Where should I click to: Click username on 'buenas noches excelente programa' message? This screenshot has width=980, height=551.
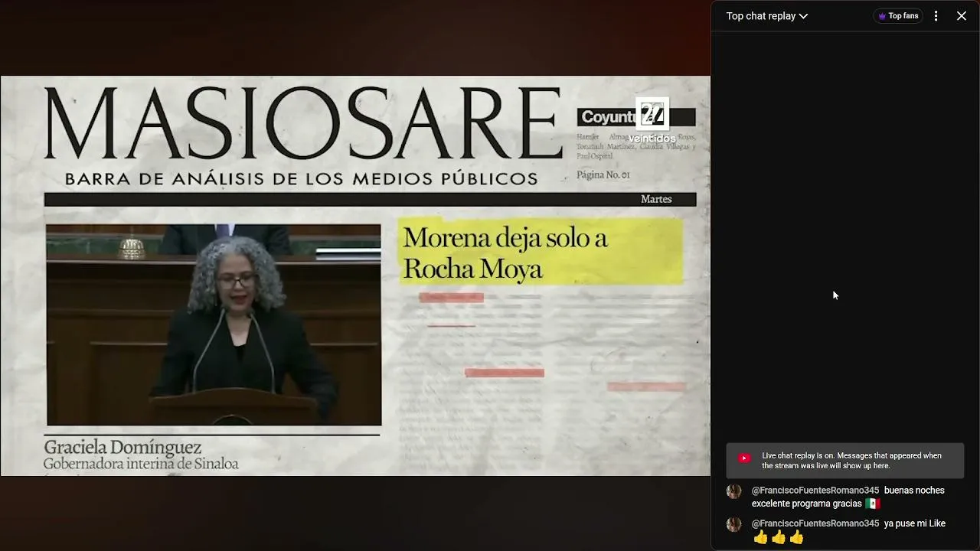point(815,491)
